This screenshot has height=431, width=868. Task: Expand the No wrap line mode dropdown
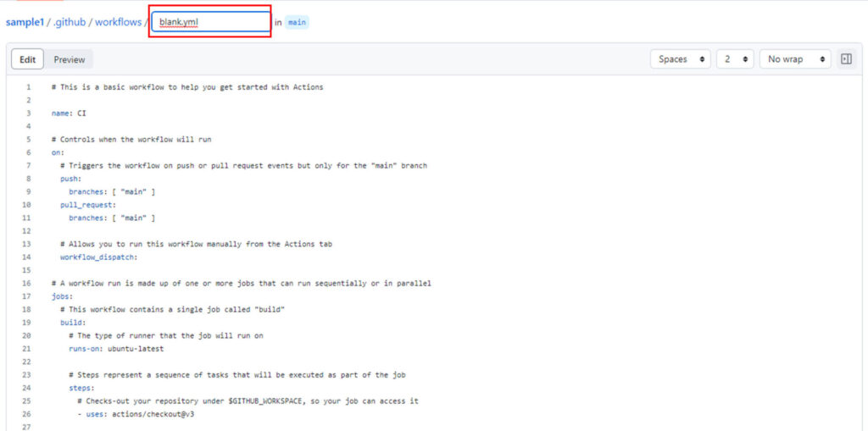click(x=795, y=59)
